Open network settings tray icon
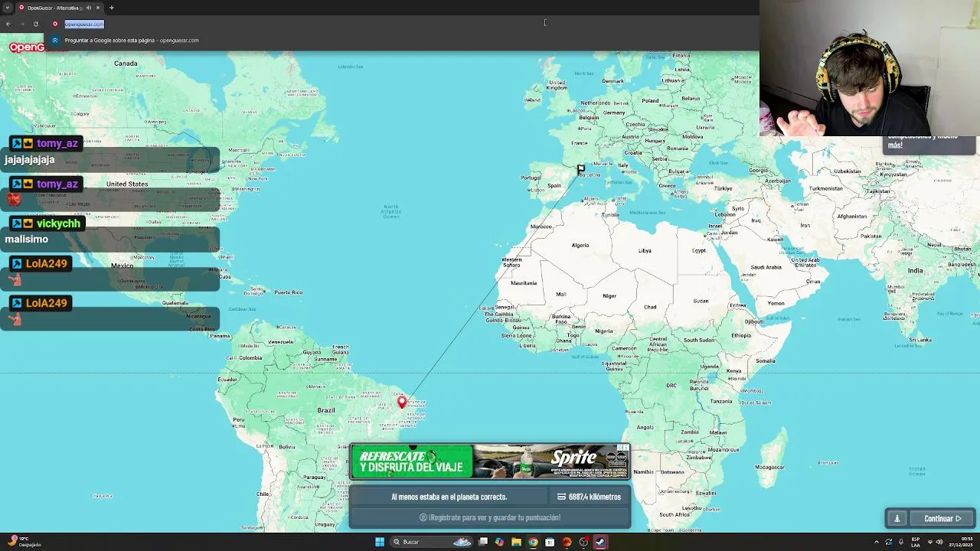This screenshot has height=551, width=980. (x=930, y=542)
